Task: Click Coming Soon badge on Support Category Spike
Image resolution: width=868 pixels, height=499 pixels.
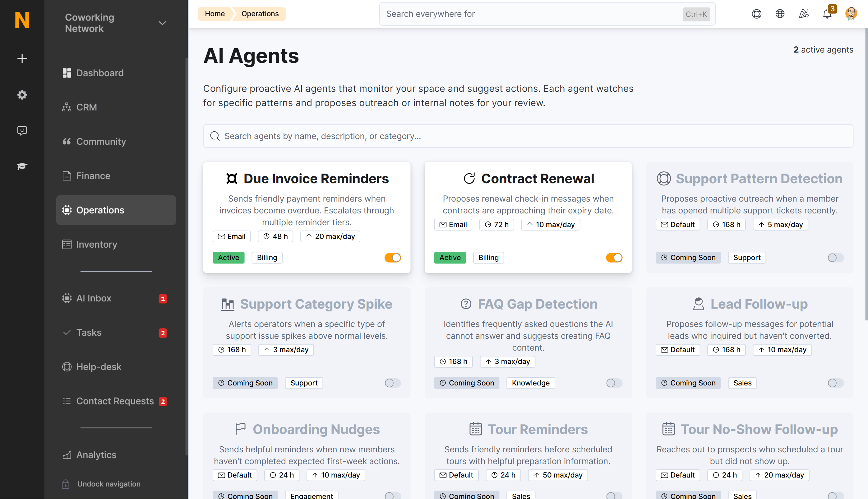Action: pyautogui.click(x=245, y=383)
